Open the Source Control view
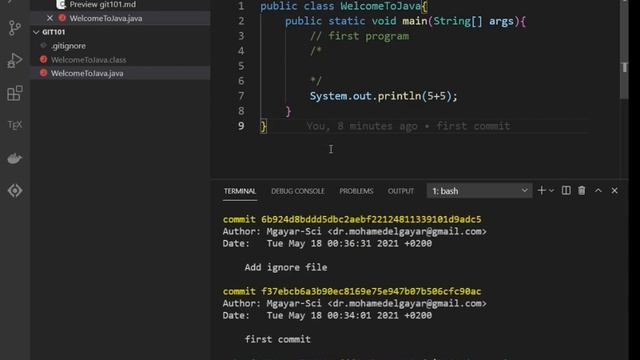 pos(15,28)
